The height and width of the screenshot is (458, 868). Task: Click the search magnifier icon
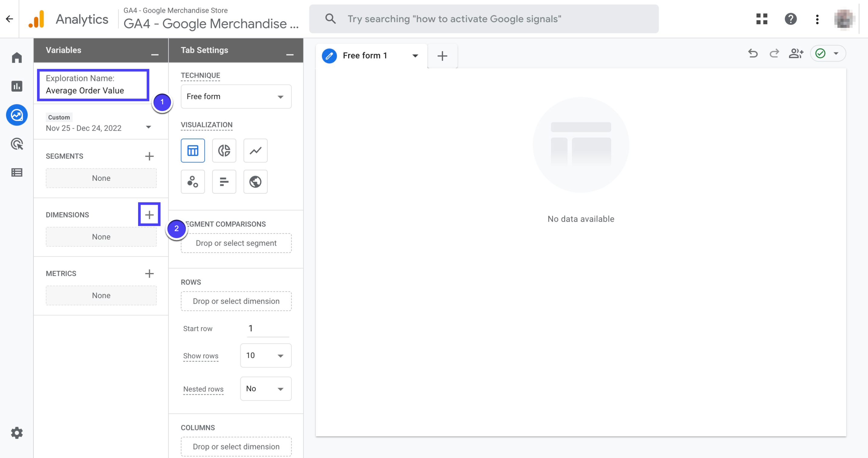pyautogui.click(x=330, y=19)
